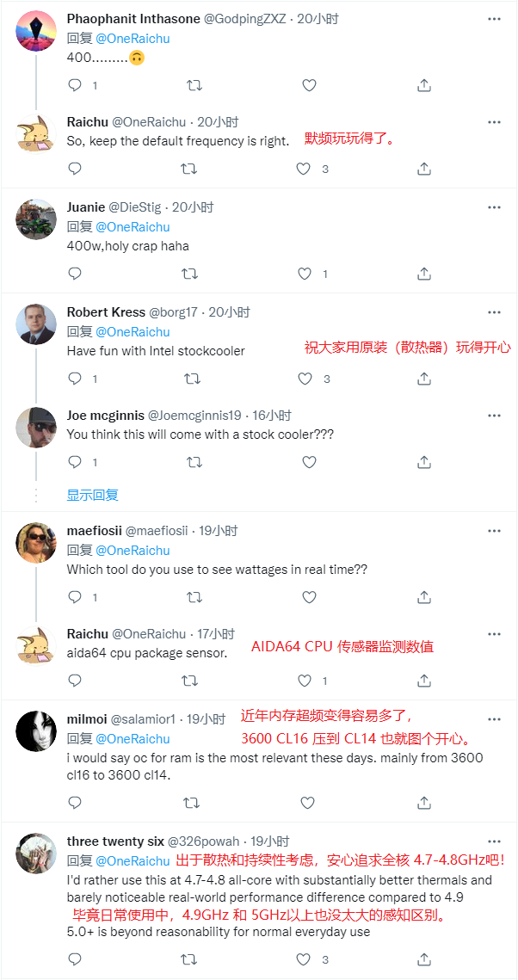Reply to maefiosii's wattage tool question

tap(75, 597)
